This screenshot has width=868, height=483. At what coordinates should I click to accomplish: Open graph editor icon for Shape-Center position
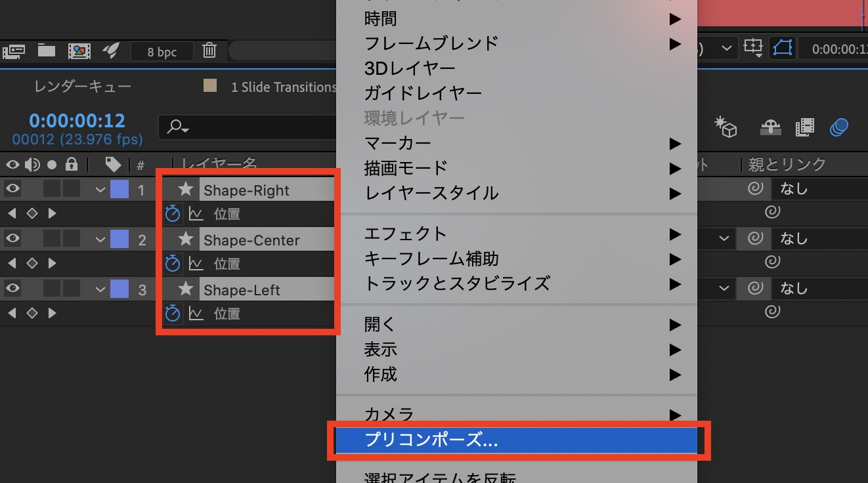(x=196, y=263)
